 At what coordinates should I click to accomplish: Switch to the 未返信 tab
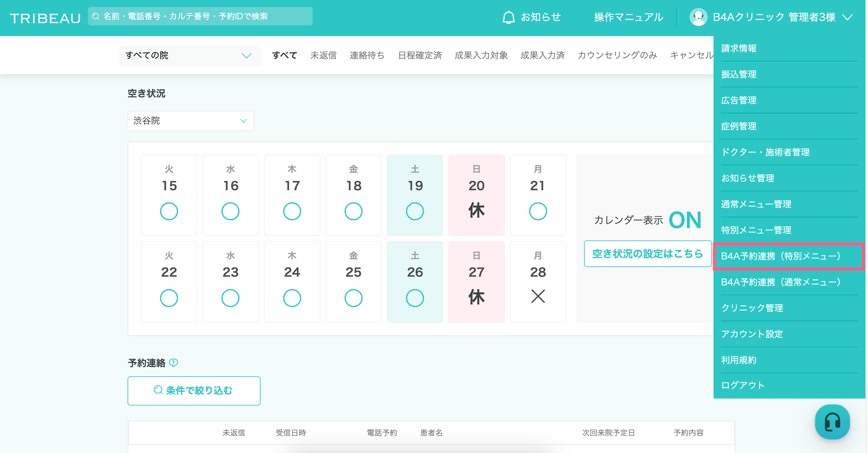(x=323, y=55)
